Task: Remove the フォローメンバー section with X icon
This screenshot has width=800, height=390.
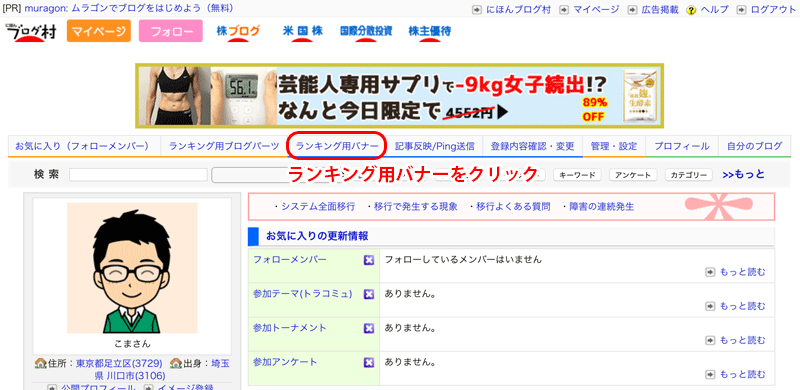Action: pos(369,260)
